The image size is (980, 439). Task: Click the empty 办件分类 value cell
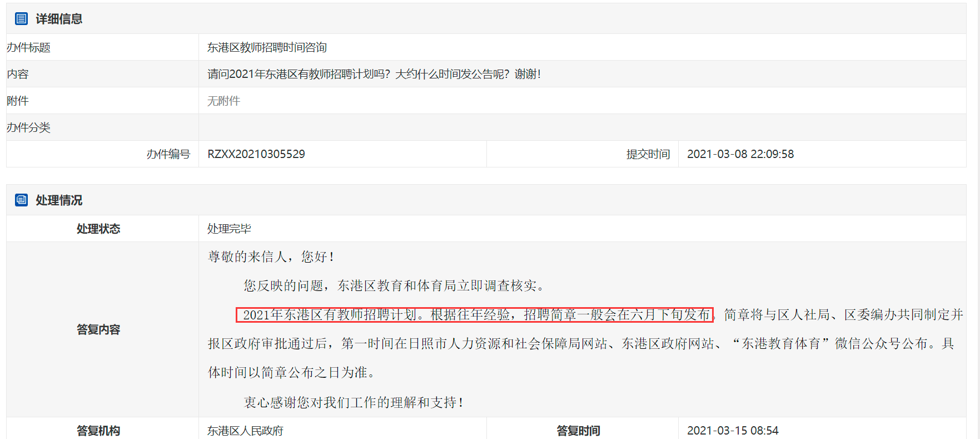(x=581, y=127)
